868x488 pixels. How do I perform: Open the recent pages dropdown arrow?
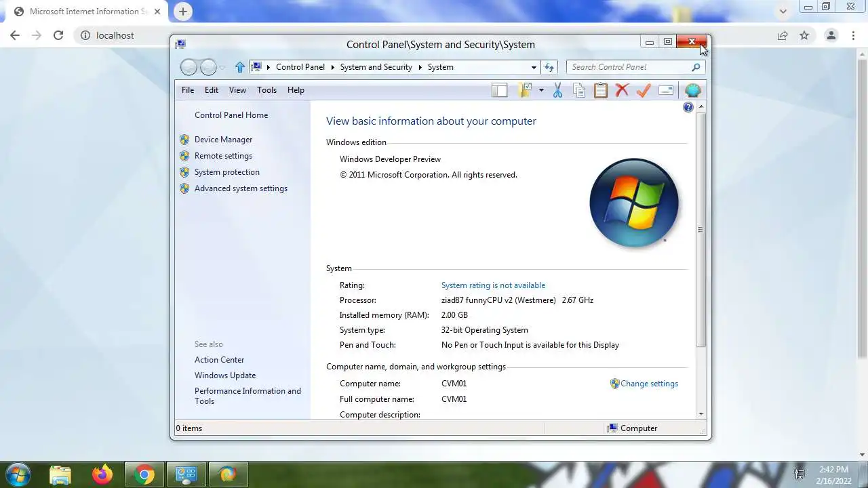tap(222, 67)
